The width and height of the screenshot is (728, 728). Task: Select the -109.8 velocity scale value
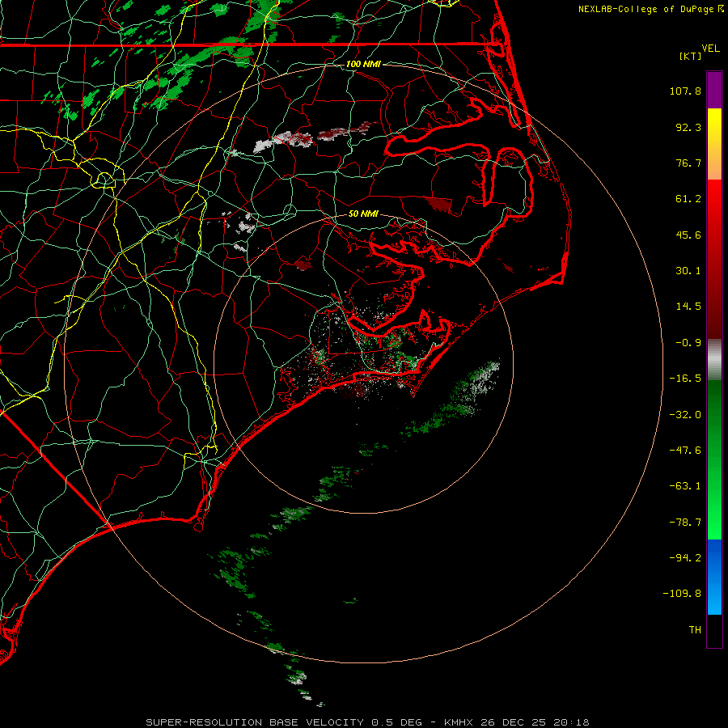pos(682,594)
